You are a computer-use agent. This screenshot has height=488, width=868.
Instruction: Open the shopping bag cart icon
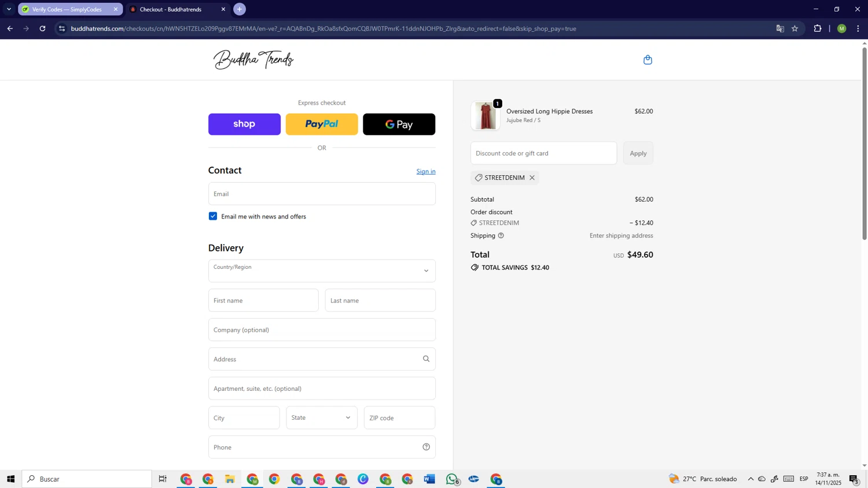[648, 60]
